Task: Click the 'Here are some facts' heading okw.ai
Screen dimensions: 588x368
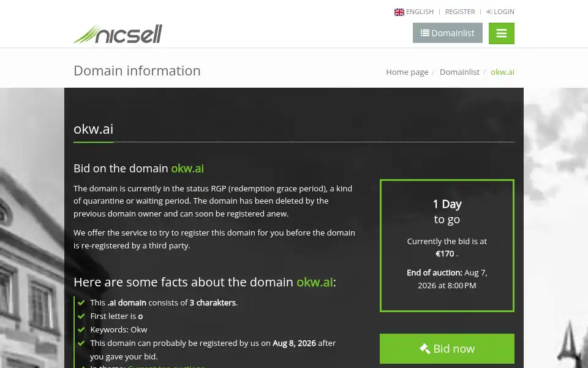Action: pyautogui.click(x=314, y=282)
